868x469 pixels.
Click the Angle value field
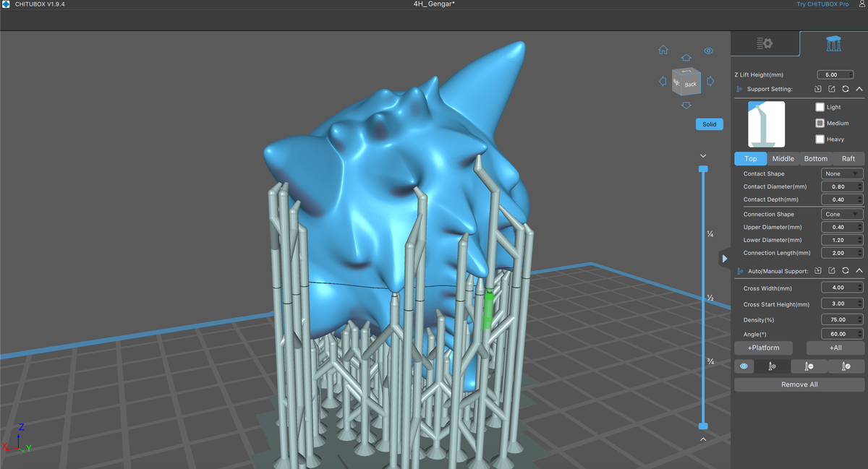(843, 334)
